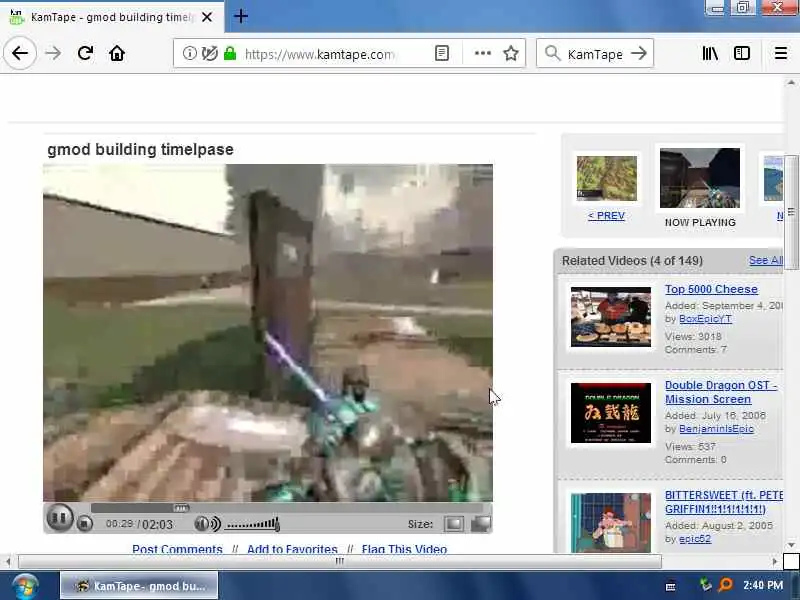Set the player to normal size

coord(454,523)
